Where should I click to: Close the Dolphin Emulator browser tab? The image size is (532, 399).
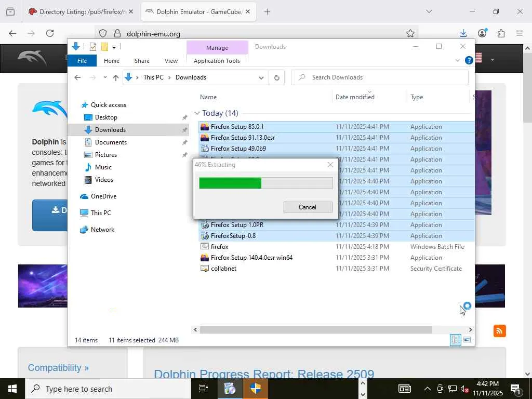coord(248,12)
